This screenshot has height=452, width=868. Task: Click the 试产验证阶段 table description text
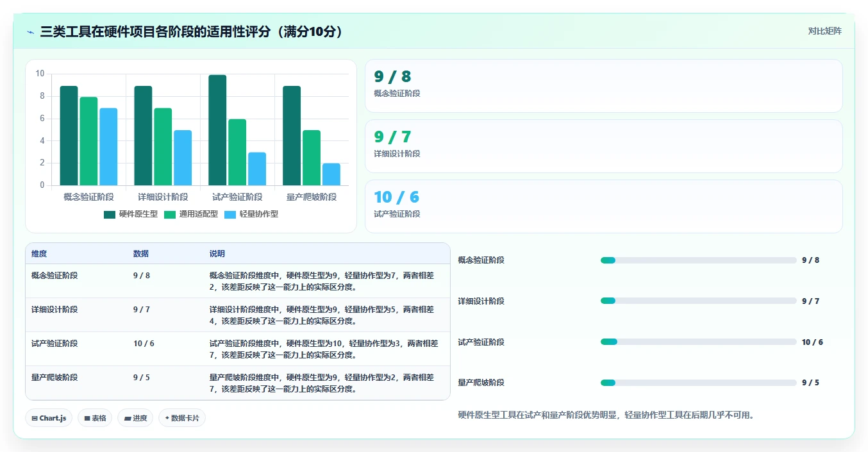[324, 349]
